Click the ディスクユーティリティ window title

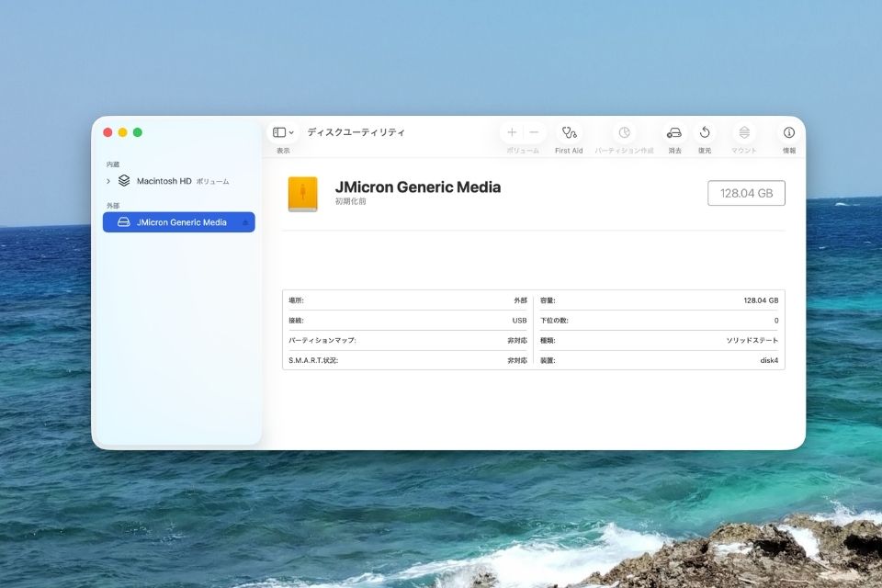coord(356,132)
